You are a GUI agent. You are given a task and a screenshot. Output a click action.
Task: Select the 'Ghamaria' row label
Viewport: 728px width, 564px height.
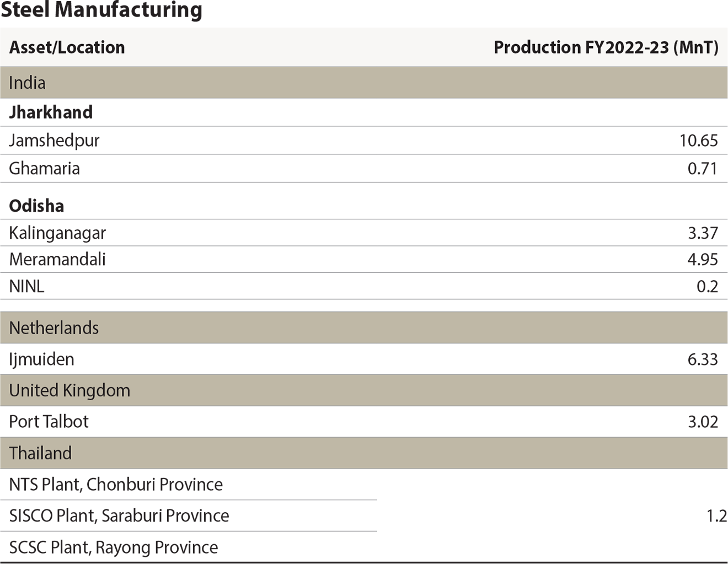click(44, 168)
